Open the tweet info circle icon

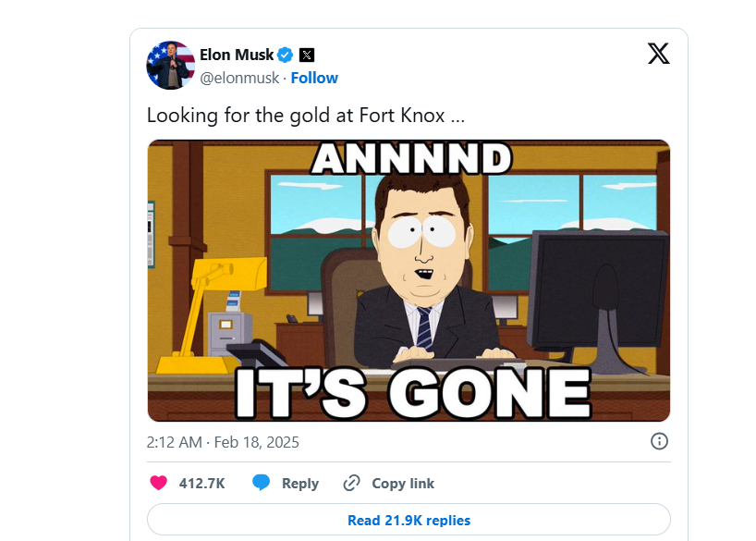click(x=660, y=441)
